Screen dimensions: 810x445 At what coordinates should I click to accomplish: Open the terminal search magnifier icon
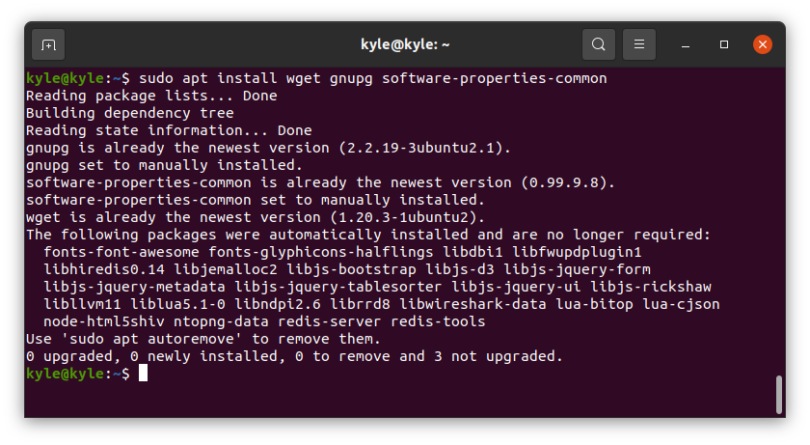click(x=598, y=44)
